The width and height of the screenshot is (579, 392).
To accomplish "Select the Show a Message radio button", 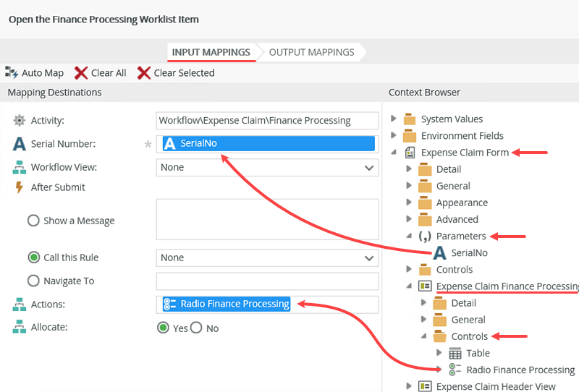I will click(x=33, y=221).
